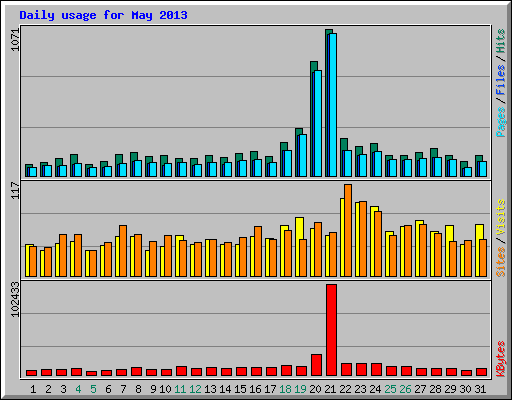Image resolution: width=512 pixels, height=400 pixels.
Task: Click the day 7 orange visits bar
Action: click(123, 251)
